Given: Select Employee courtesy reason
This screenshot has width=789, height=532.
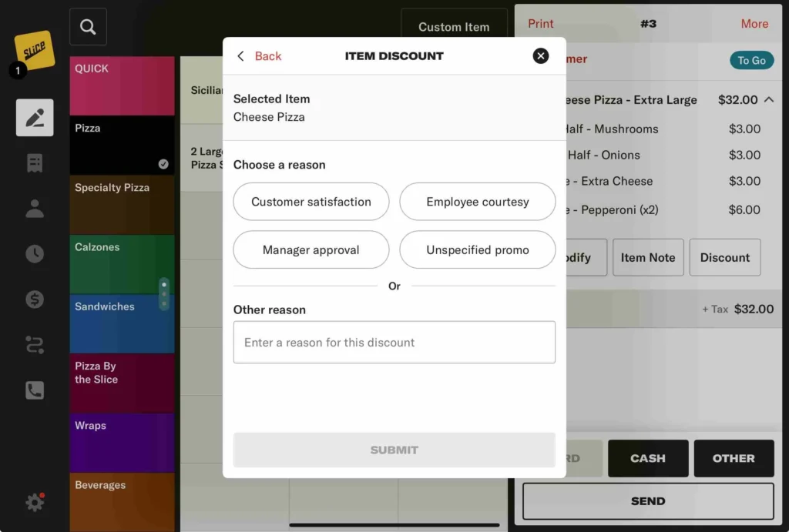Looking at the screenshot, I should click(477, 202).
